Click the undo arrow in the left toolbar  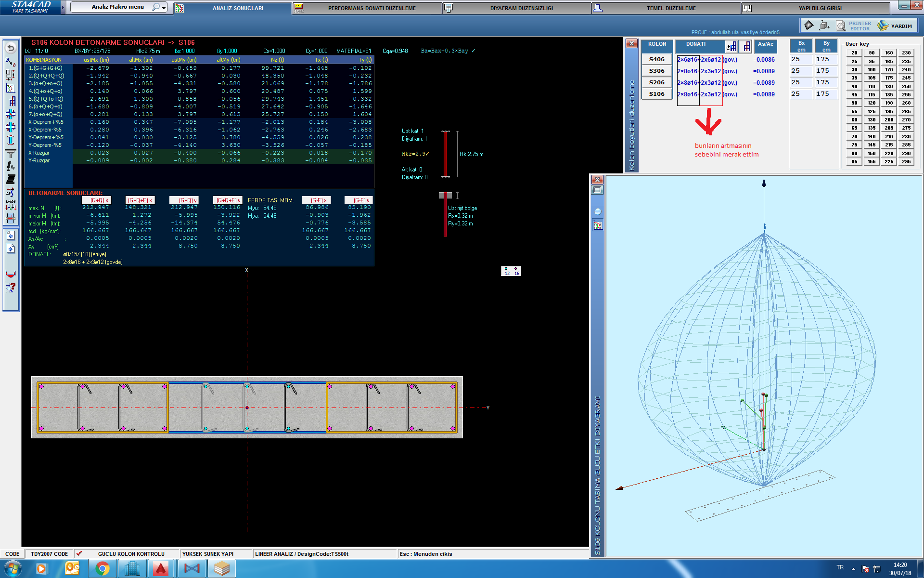(11, 48)
